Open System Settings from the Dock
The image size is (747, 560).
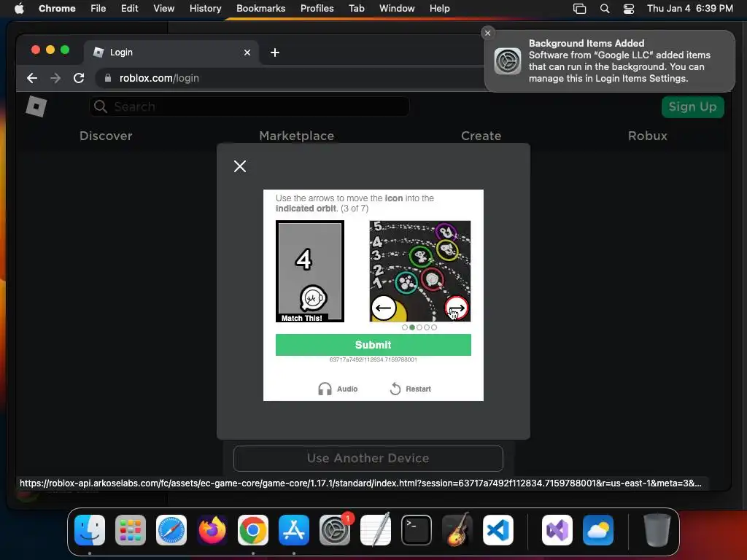[335, 530]
